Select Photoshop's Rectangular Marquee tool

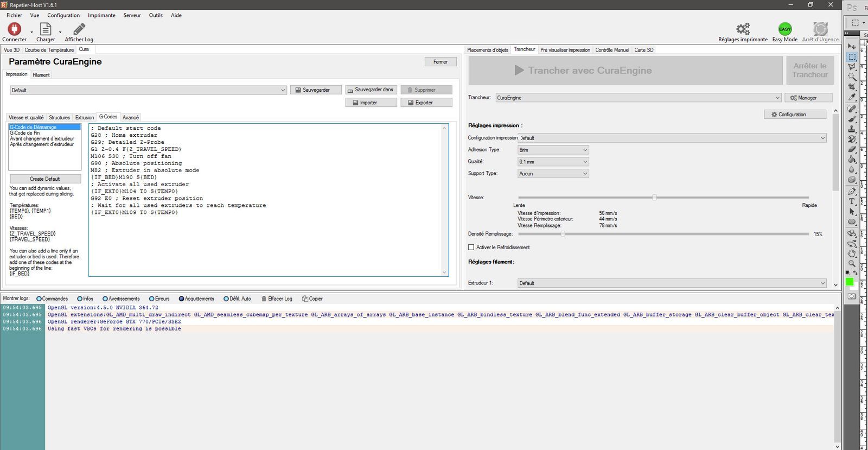coord(852,56)
